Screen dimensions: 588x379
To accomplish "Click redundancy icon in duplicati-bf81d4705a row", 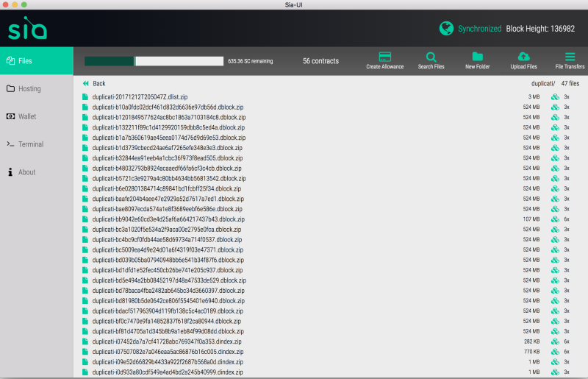I will pos(555,331).
